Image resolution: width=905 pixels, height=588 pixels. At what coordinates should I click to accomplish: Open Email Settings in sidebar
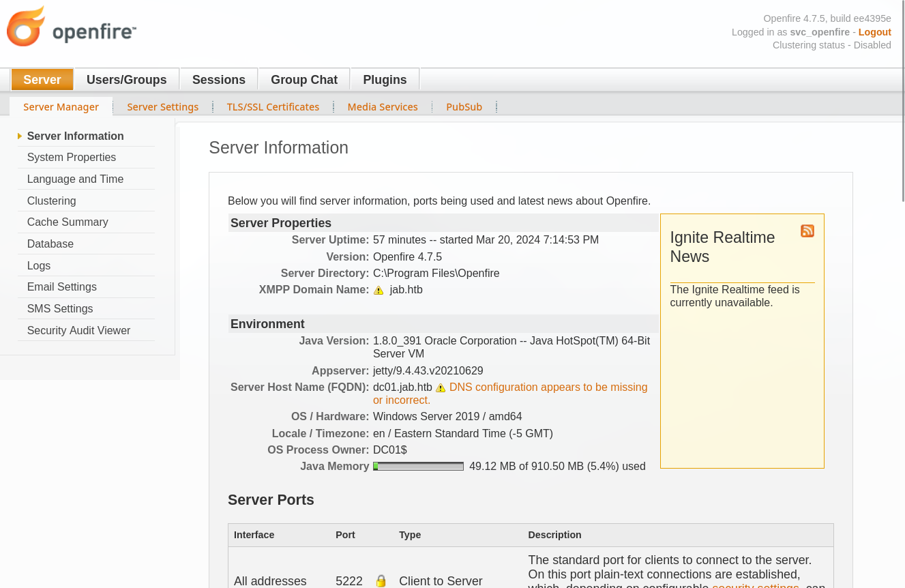(62, 287)
